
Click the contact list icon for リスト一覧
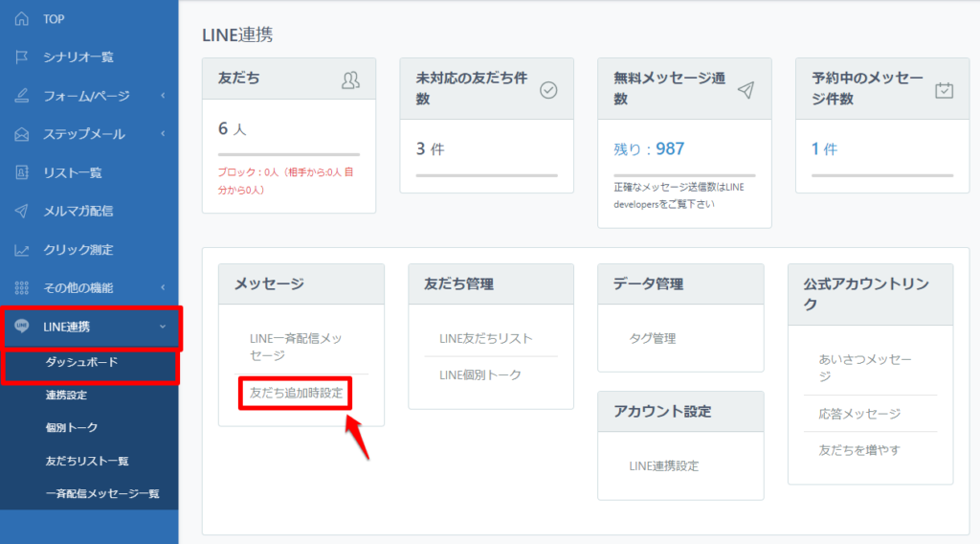[22, 172]
